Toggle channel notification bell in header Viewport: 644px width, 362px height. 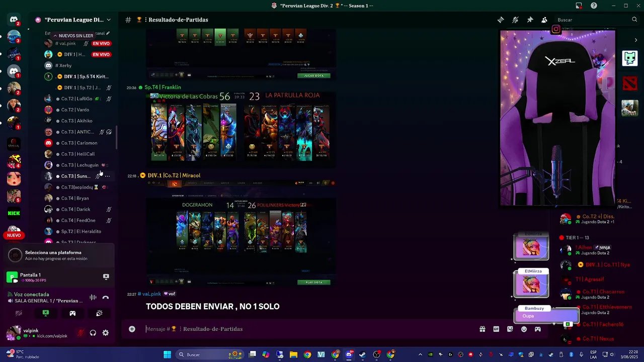pos(515,20)
